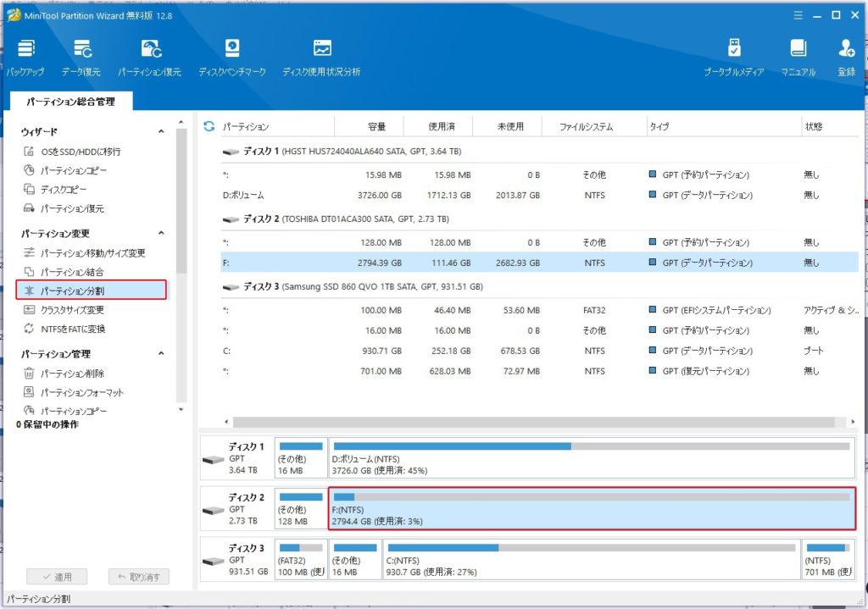This screenshot has width=868, height=609.
Task: Collapse the パーティション変更 section
Action: point(161,234)
